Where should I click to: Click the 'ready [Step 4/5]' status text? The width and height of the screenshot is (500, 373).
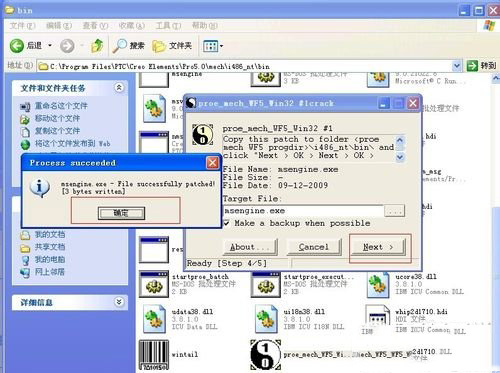tap(227, 263)
